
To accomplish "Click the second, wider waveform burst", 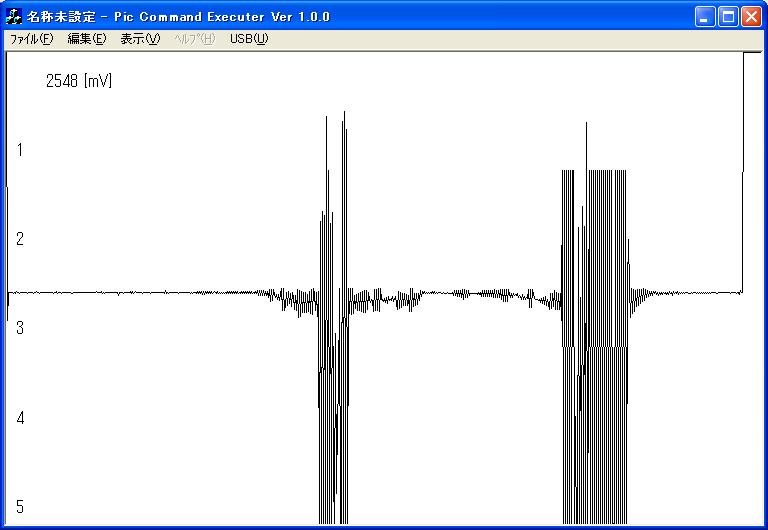I will point(594,300).
